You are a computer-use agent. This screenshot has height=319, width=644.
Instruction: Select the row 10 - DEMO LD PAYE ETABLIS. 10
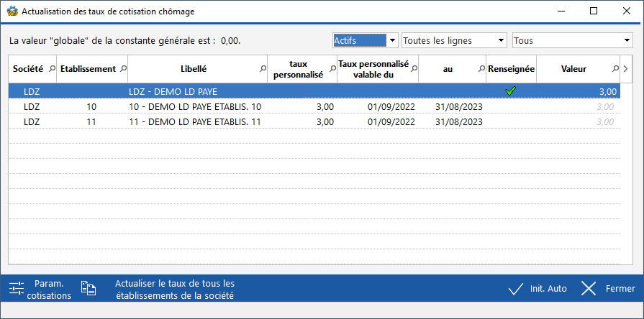pyautogui.click(x=194, y=107)
